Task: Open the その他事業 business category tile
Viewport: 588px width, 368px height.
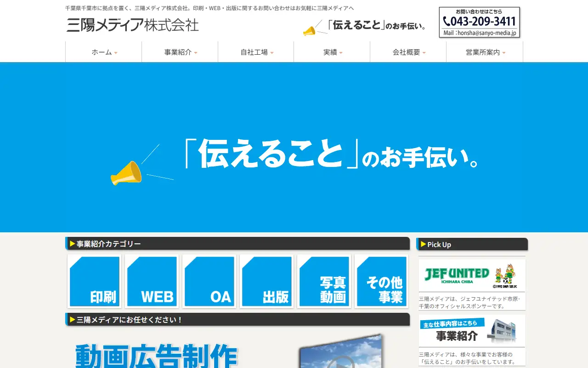Action: [x=381, y=282]
